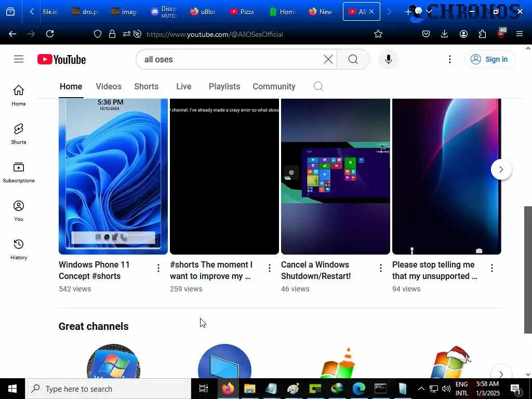Open Firefox View icon
This screenshot has height=399, width=532.
[x=10, y=12]
